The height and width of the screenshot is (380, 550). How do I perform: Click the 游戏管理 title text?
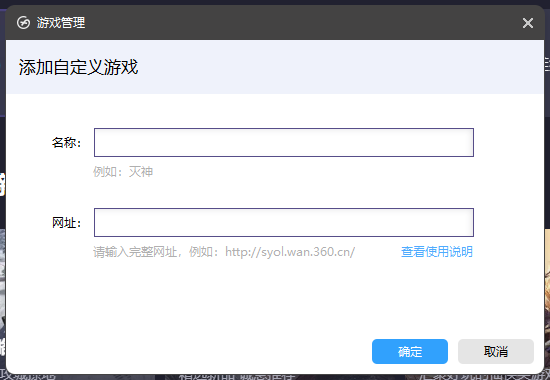(61, 23)
